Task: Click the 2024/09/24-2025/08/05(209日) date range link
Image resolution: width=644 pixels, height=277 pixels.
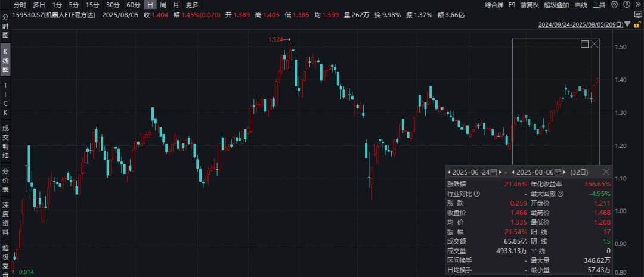Action: point(580,25)
